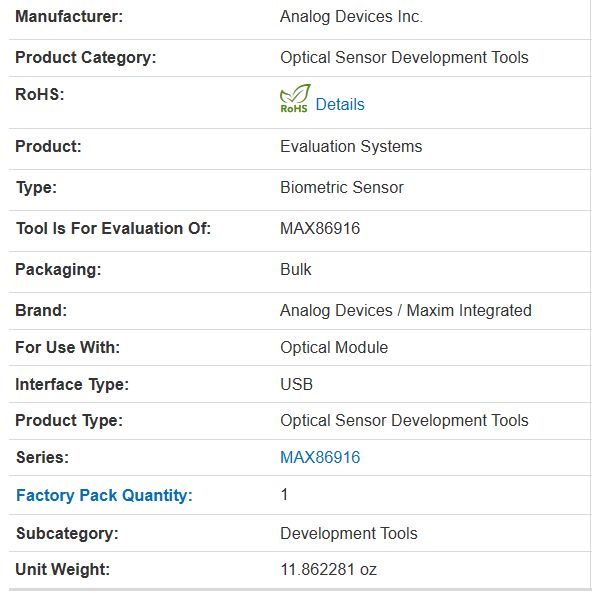Click the Biometric Sensor type value
The width and height of the screenshot is (592, 593).
(x=342, y=187)
